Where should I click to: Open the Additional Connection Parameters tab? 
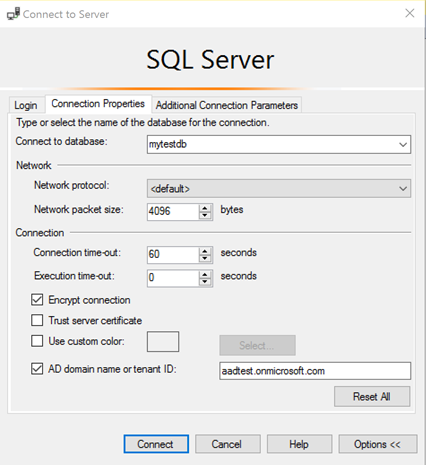[x=227, y=105]
